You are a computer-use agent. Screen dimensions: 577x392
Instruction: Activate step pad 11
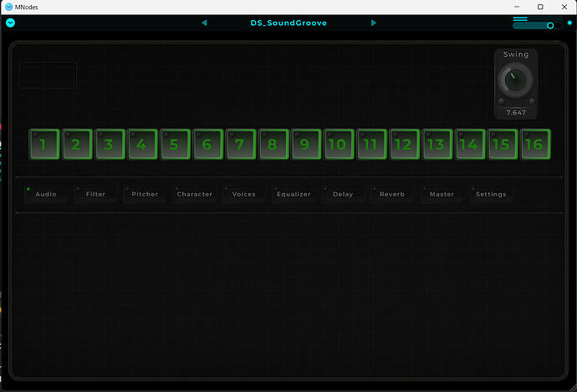tap(371, 144)
